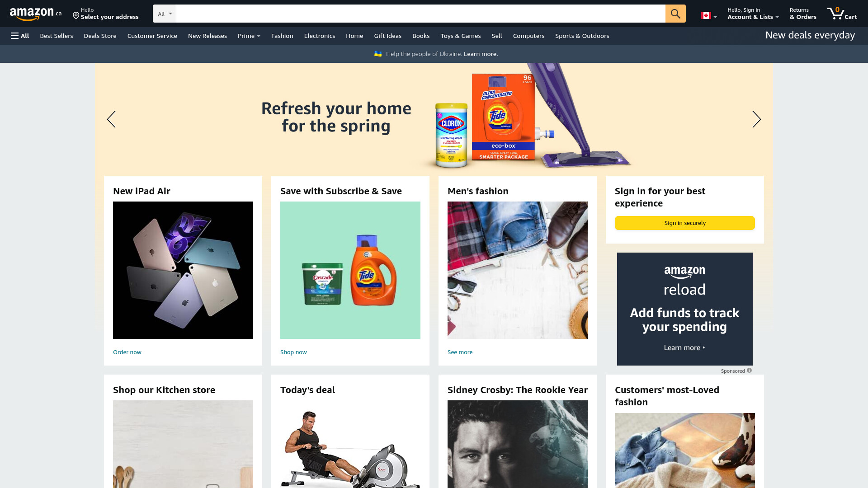Advance to next banner slide arrow
868x488 pixels.
click(756, 119)
